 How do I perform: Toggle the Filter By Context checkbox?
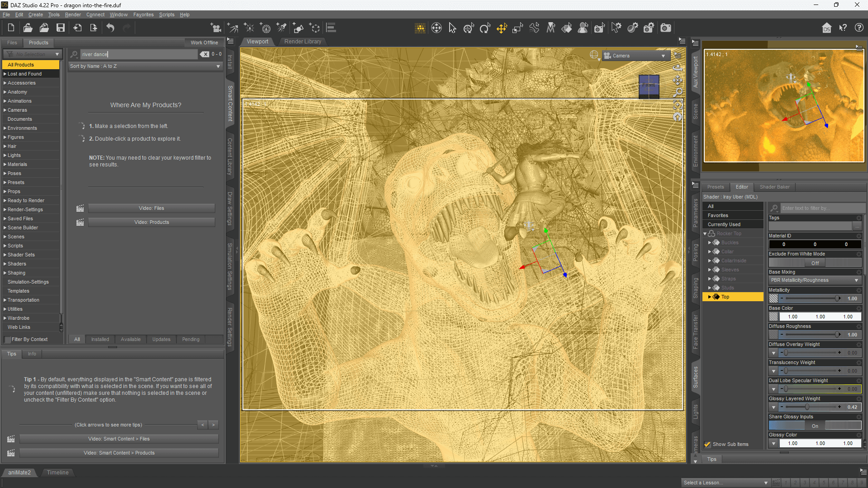pos(7,339)
